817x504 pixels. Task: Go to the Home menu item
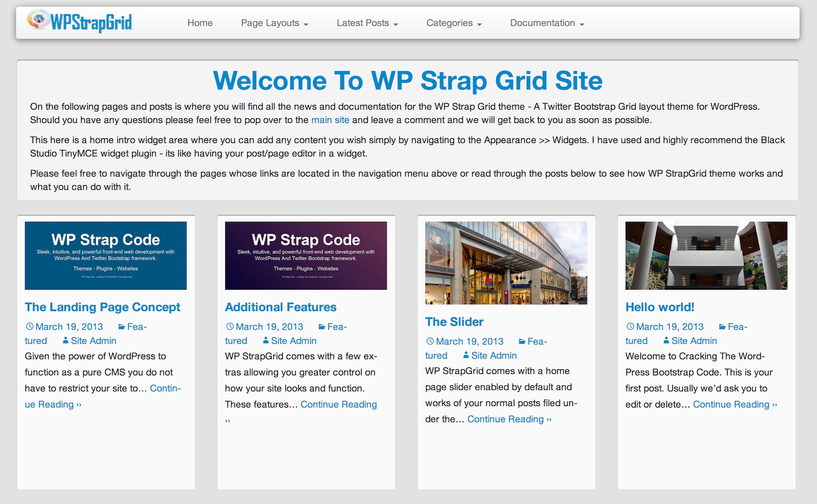pos(200,23)
